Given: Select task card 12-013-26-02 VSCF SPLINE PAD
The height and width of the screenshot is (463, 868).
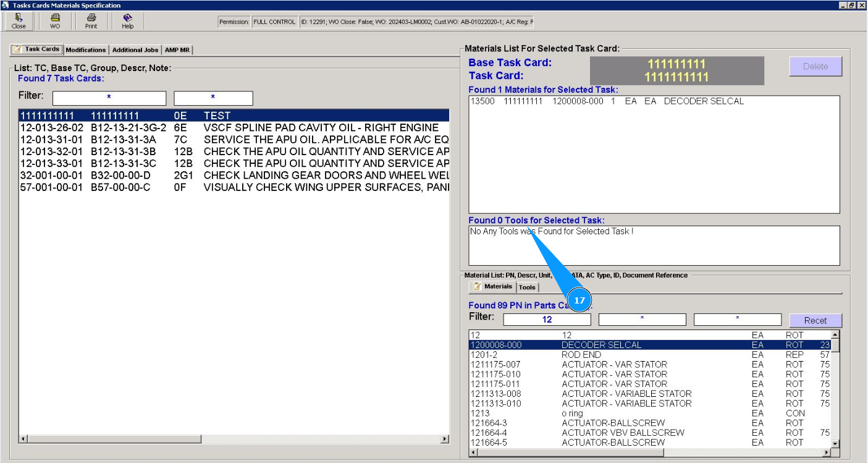Looking at the screenshot, I should (234, 127).
